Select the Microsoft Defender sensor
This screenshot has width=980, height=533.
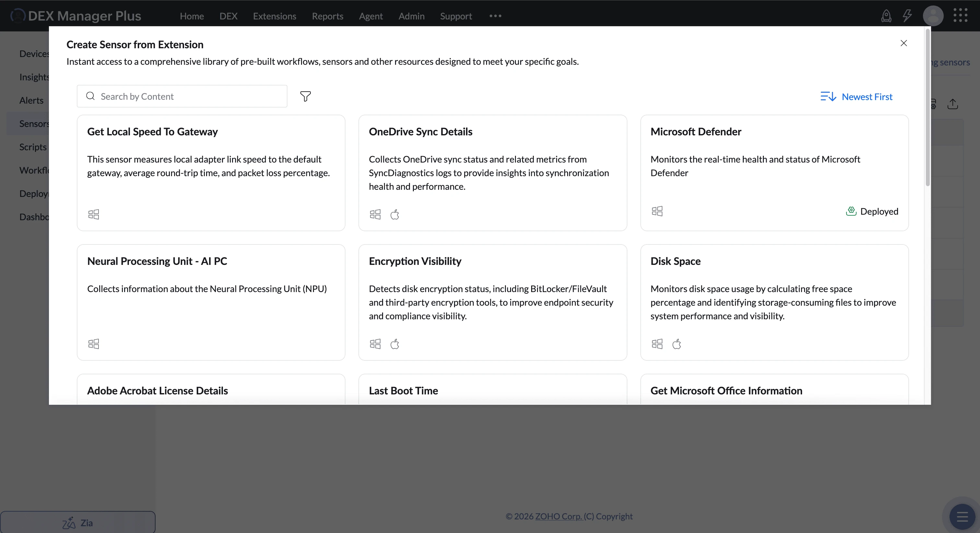coord(774,173)
